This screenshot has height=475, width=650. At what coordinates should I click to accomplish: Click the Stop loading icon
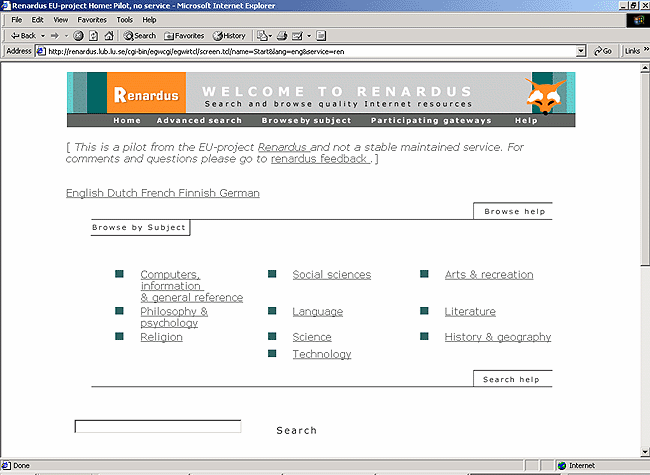pos(78,36)
